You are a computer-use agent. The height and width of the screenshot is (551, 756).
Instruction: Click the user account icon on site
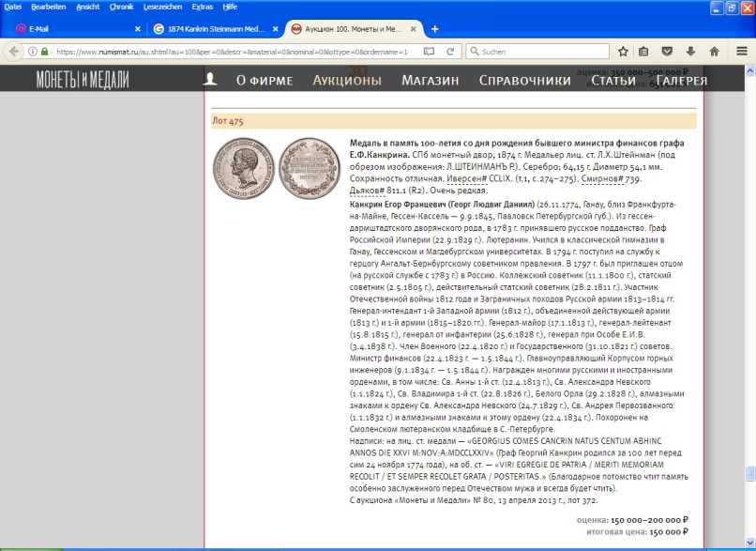(x=212, y=80)
